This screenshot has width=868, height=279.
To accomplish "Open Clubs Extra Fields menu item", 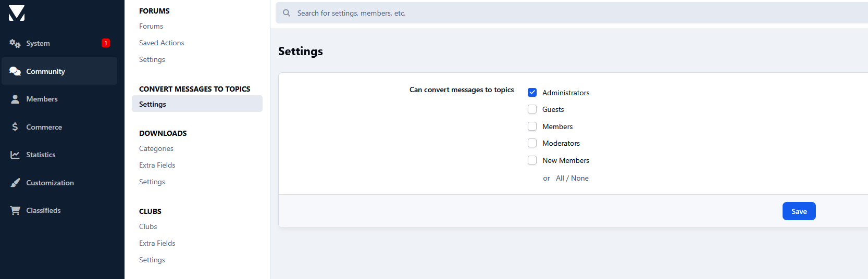I will pyautogui.click(x=157, y=243).
